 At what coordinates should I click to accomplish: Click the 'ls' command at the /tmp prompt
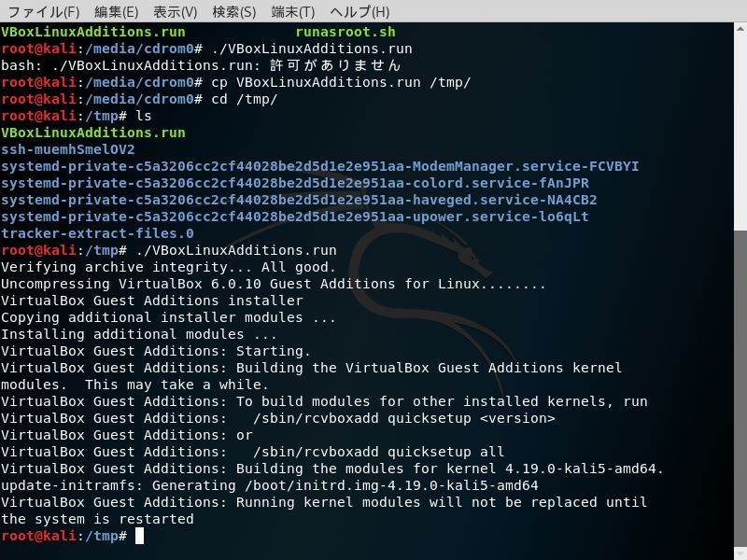144,116
